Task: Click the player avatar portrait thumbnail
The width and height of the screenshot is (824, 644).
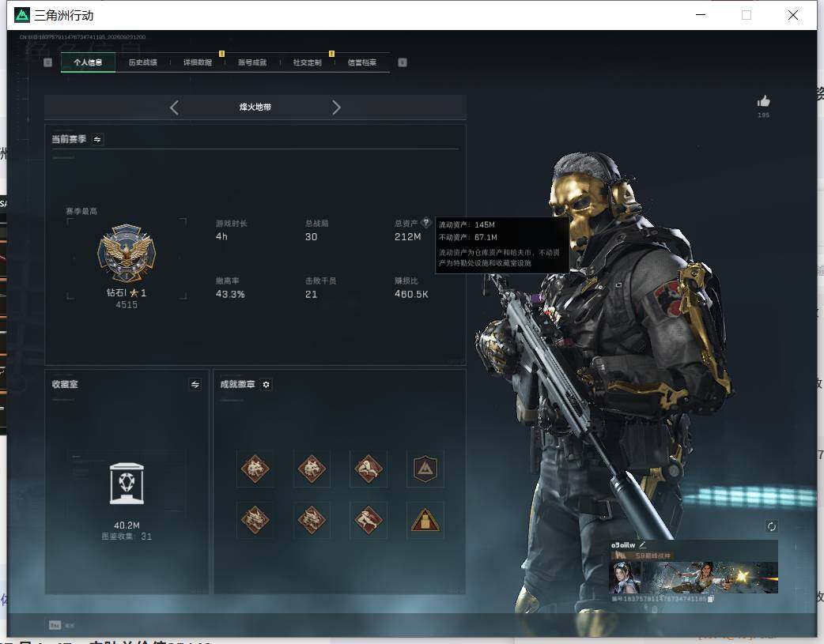Action: click(x=626, y=578)
